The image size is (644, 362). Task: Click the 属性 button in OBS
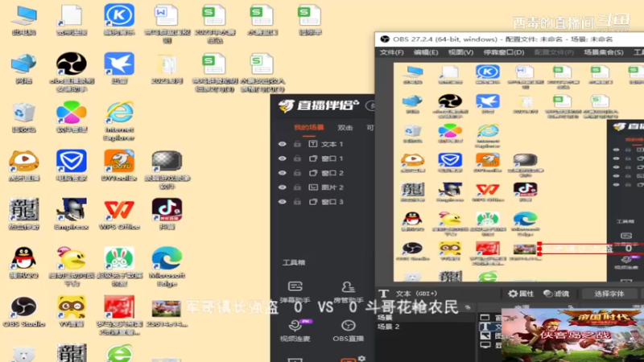click(x=521, y=294)
